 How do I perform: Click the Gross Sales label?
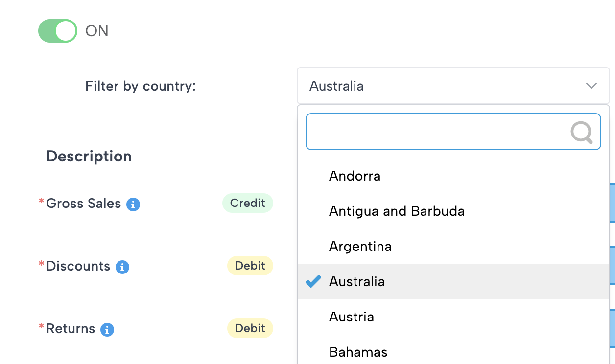click(x=83, y=204)
